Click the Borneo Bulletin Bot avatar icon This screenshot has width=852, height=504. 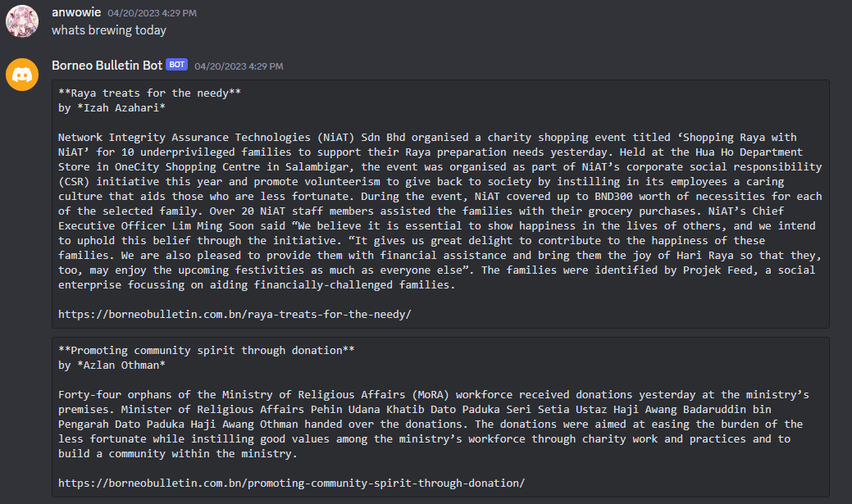click(x=22, y=75)
